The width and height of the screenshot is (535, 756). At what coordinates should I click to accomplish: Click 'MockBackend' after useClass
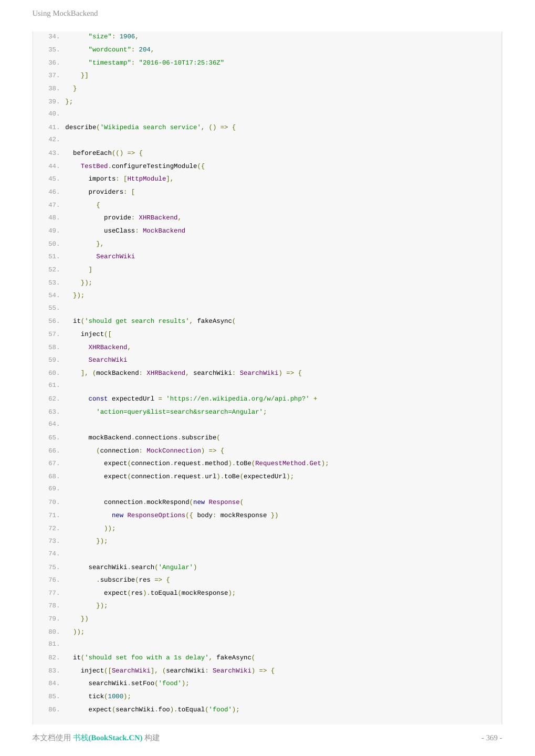point(164,231)
